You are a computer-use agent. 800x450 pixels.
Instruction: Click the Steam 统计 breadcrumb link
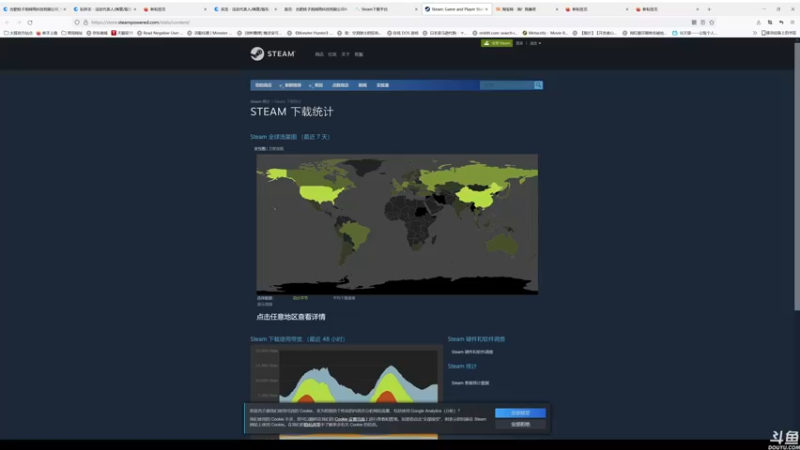[x=260, y=102]
